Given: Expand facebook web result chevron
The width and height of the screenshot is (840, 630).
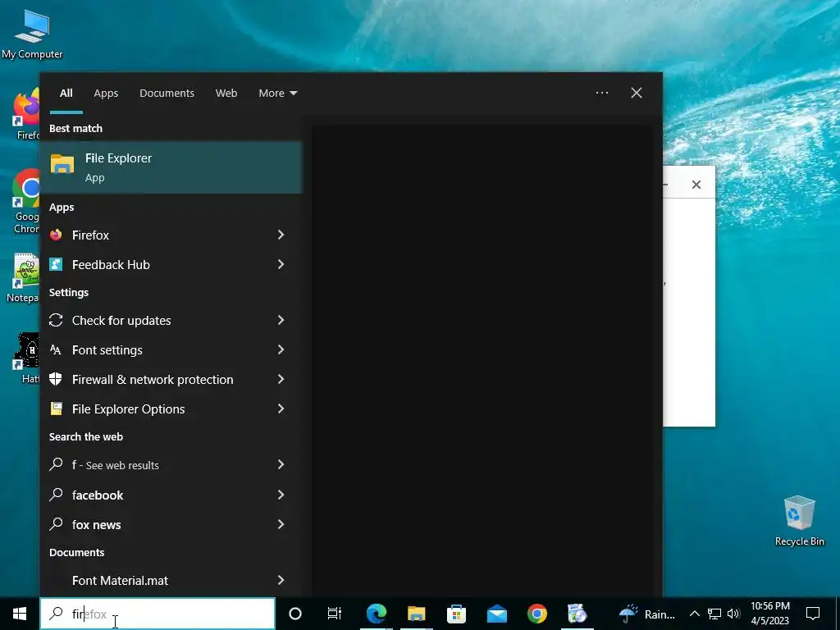Looking at the screenshot, I should coord(281,495).
